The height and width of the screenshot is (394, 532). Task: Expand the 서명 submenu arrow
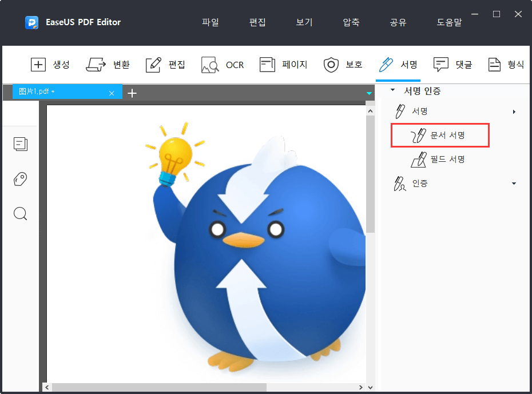tap(514, 111)
